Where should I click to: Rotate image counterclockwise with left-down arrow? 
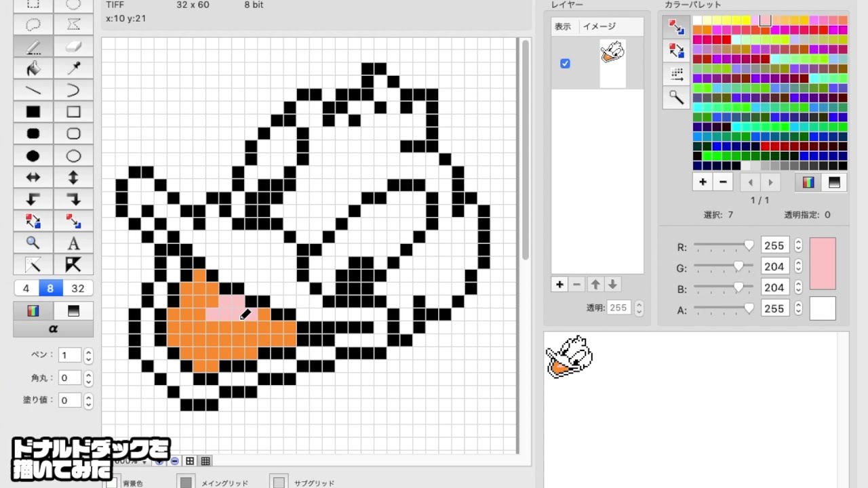(33, 199)
